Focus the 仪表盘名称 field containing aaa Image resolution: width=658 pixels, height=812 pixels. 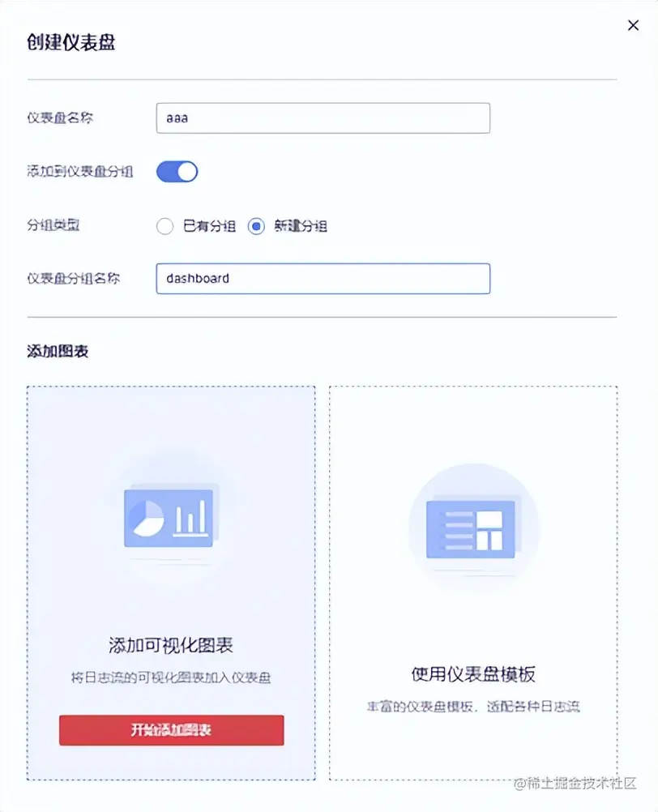pos(323,118)
